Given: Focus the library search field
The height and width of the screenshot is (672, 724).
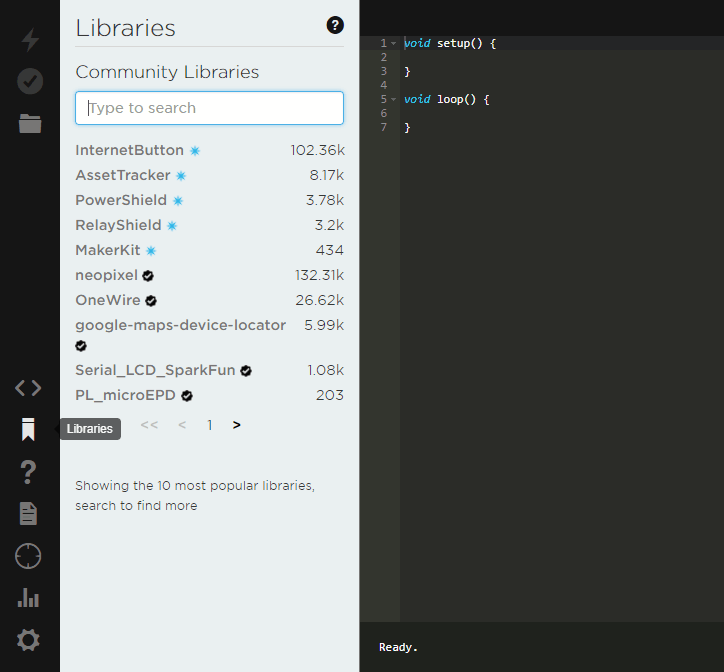Looking at the screenshot, I should 209,108.
